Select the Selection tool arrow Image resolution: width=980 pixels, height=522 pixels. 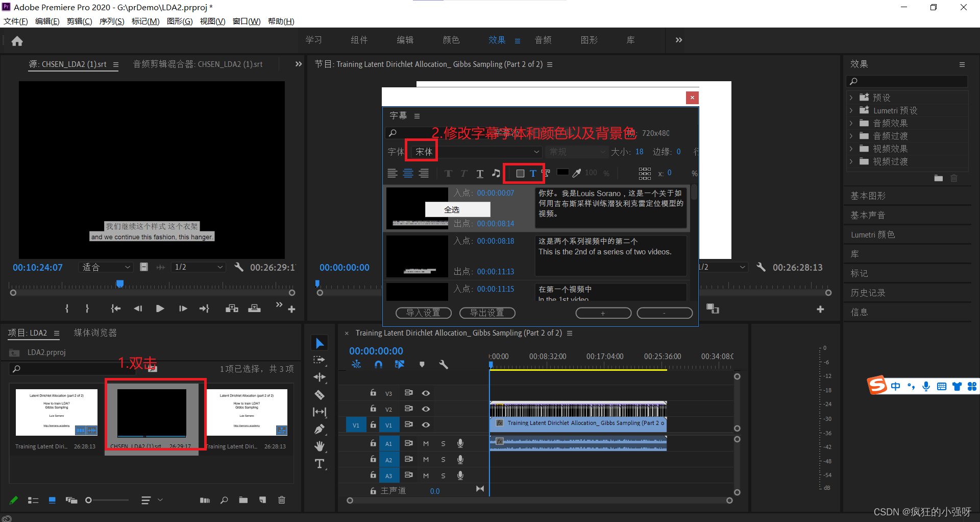[x=320, y=343]
